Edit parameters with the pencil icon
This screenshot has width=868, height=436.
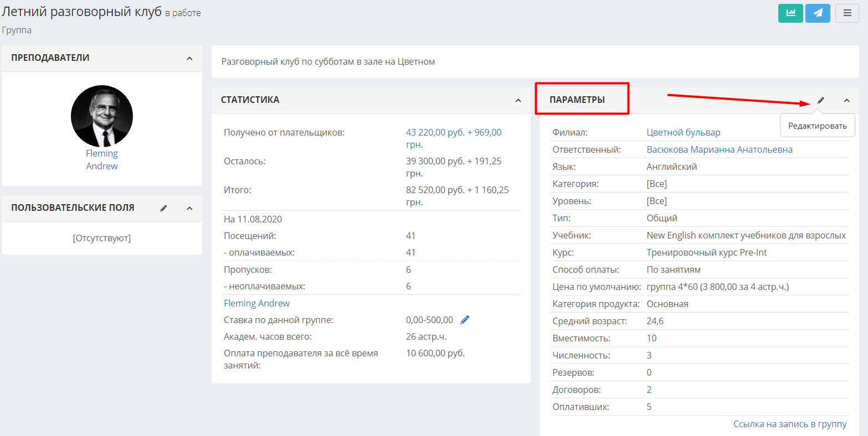click(821, 100)
